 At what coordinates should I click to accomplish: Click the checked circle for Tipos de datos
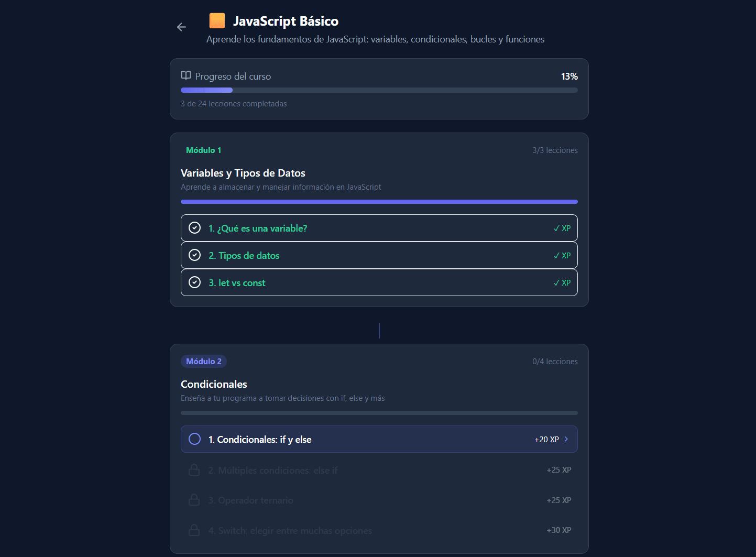click(194, 255)
